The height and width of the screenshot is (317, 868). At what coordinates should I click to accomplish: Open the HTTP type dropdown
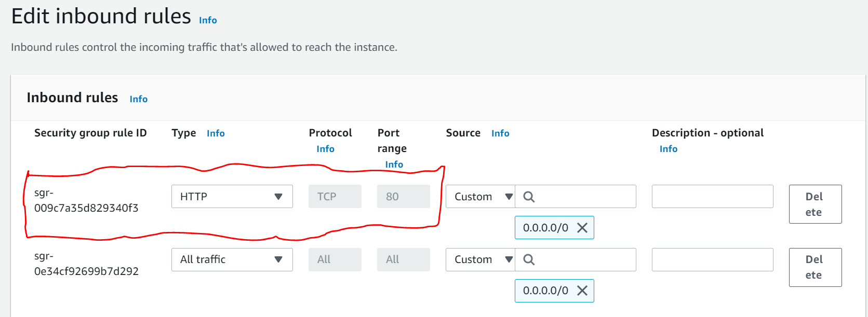[x=232, y=197]
